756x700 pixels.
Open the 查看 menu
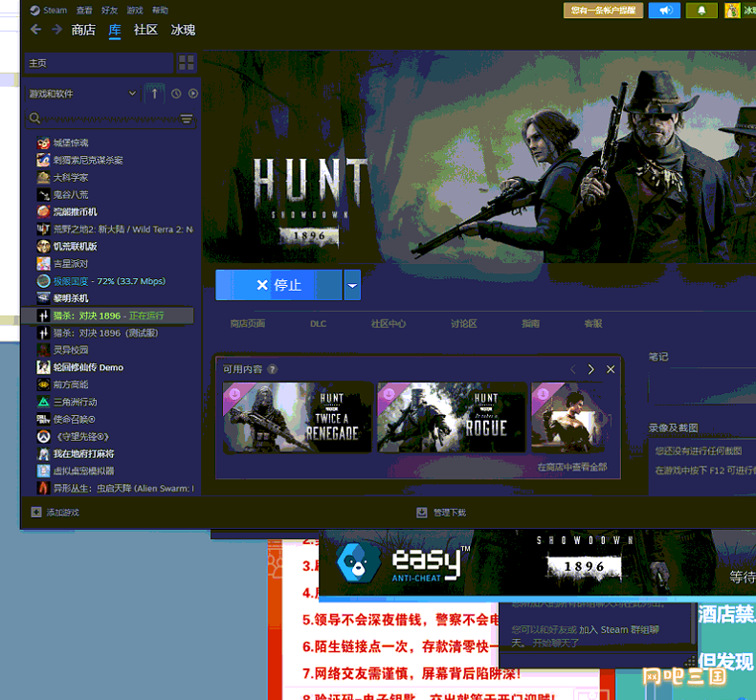pos(84,11)
